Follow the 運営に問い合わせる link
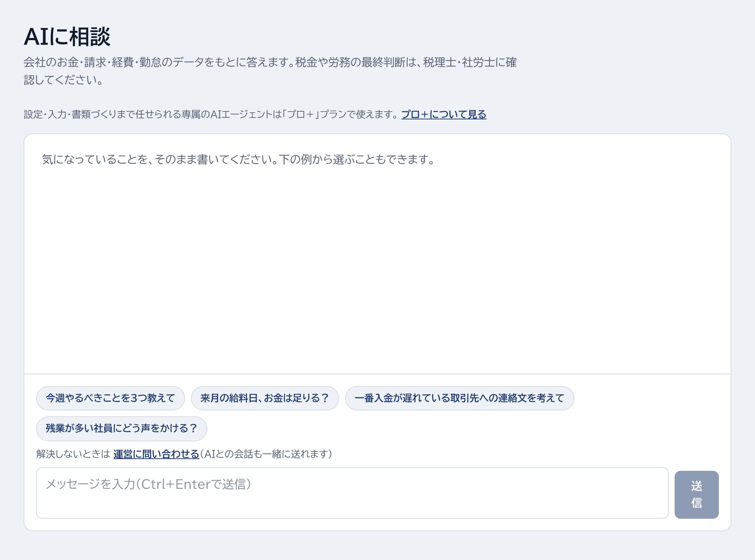The image size is (755, 560). click(156, 454)
